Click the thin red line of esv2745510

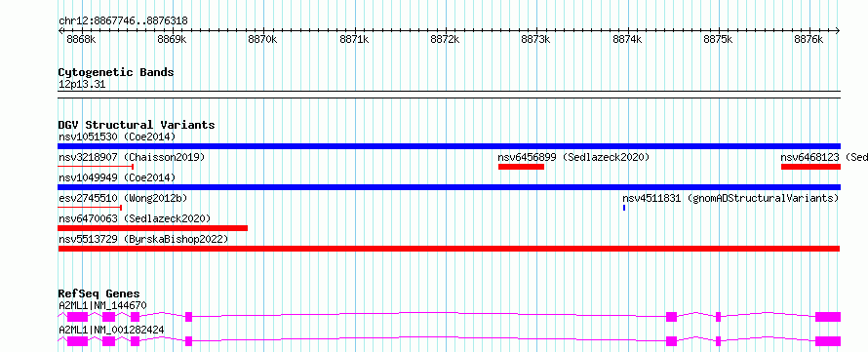coord(91,208)
